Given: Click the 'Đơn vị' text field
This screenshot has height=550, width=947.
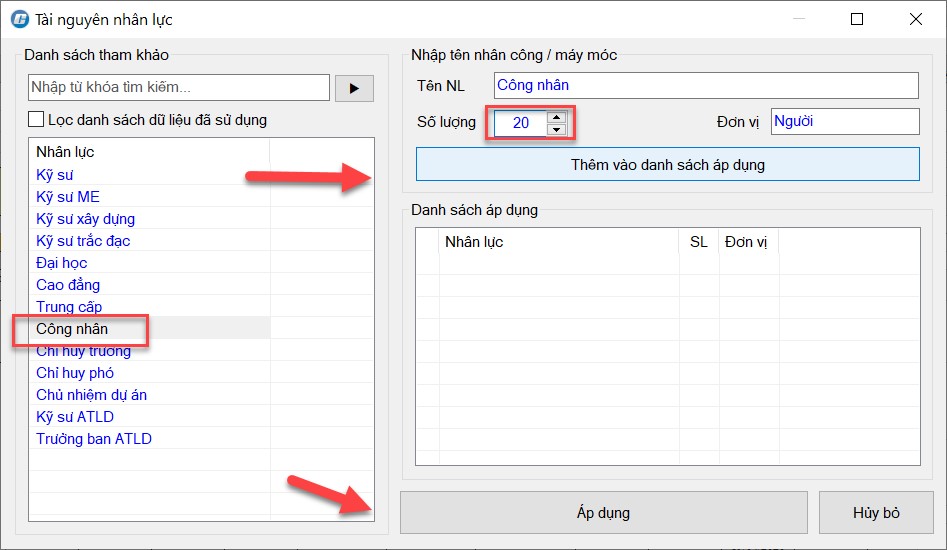Looking at the screenshot, I should (x=844, y=122).
